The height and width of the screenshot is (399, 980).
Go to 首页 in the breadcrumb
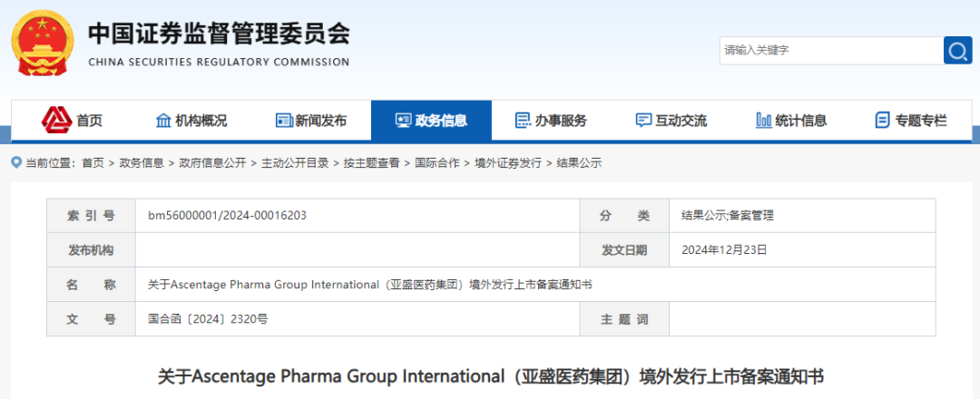click(93, 163)
